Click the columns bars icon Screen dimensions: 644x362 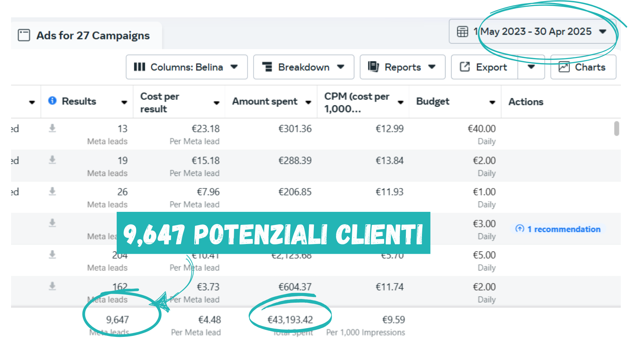tap(140, 67)
